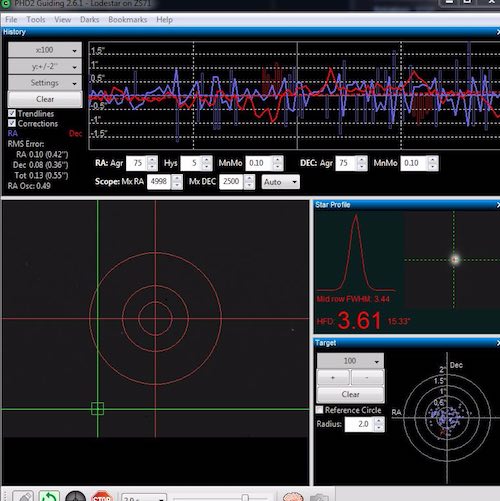Increase DEC Agr with up arrow
Viewport: 500px width, 501px height.
[362, 160]
